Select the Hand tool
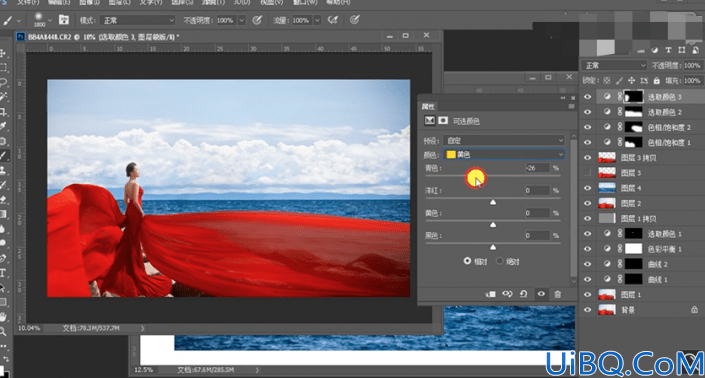 (3, 317)
